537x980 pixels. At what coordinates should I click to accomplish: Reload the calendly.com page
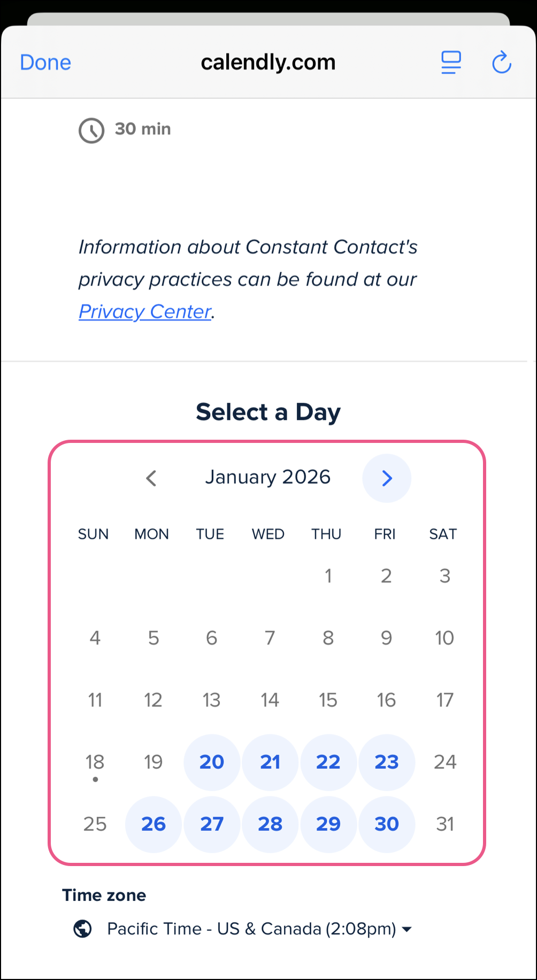pyautogui.click(x=501, y=63)
